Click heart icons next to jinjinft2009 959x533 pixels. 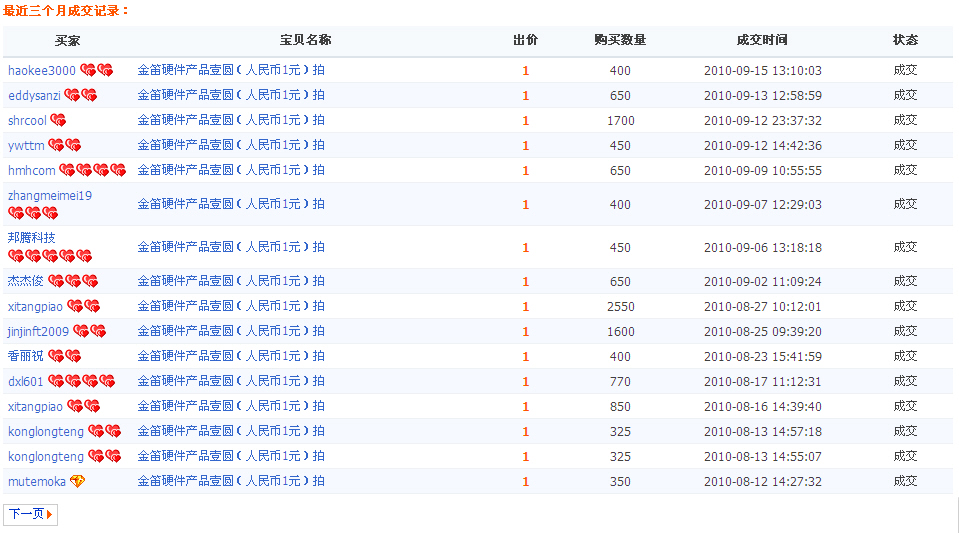89,331
